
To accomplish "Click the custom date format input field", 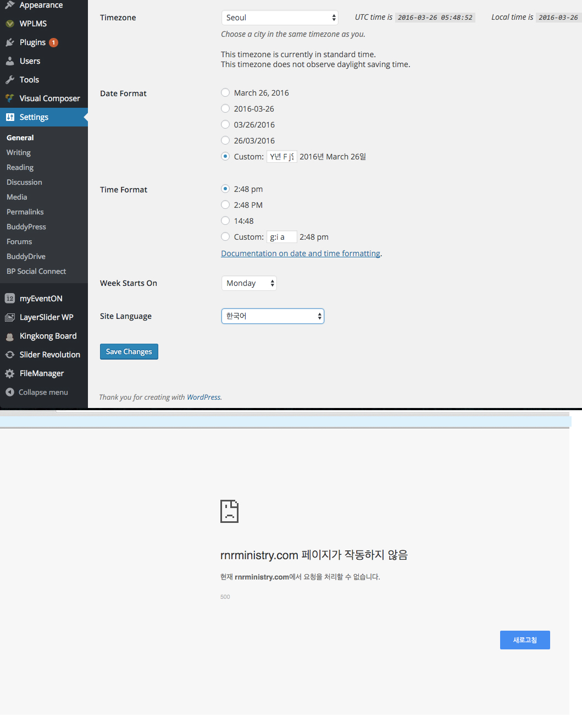I will 281,157.
